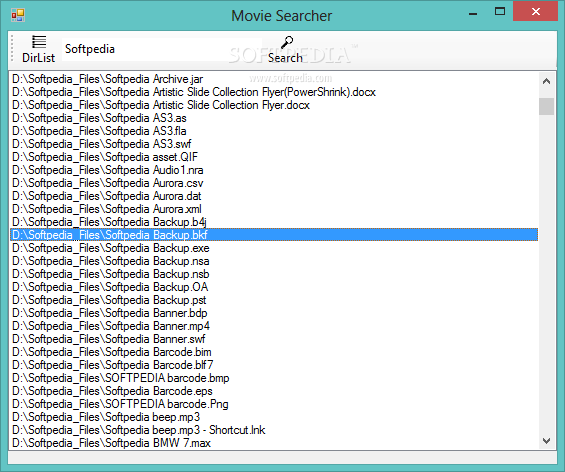
Task: Select the SOFTPEDIA barcode.Png row
Action: click(x=274, y=404)
